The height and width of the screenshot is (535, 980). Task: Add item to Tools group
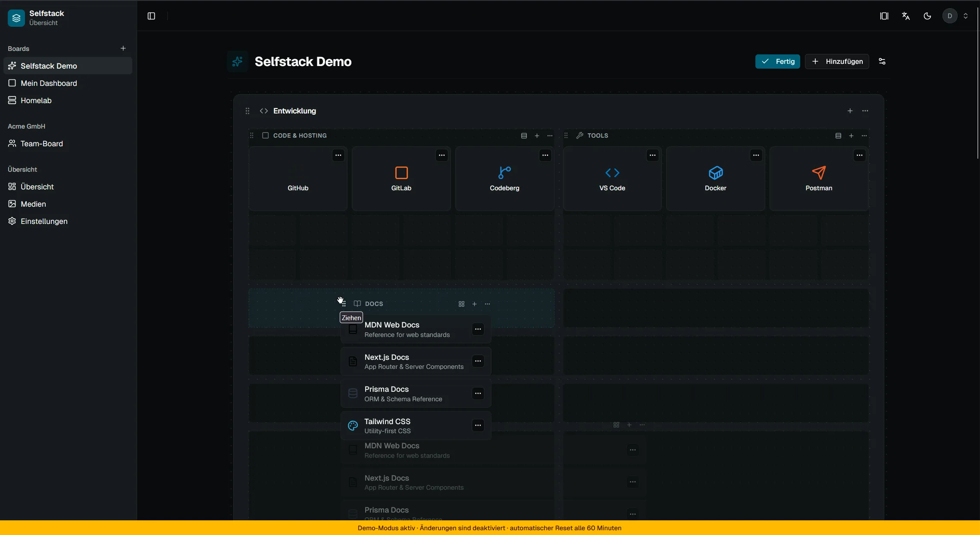tap(852, 135)
